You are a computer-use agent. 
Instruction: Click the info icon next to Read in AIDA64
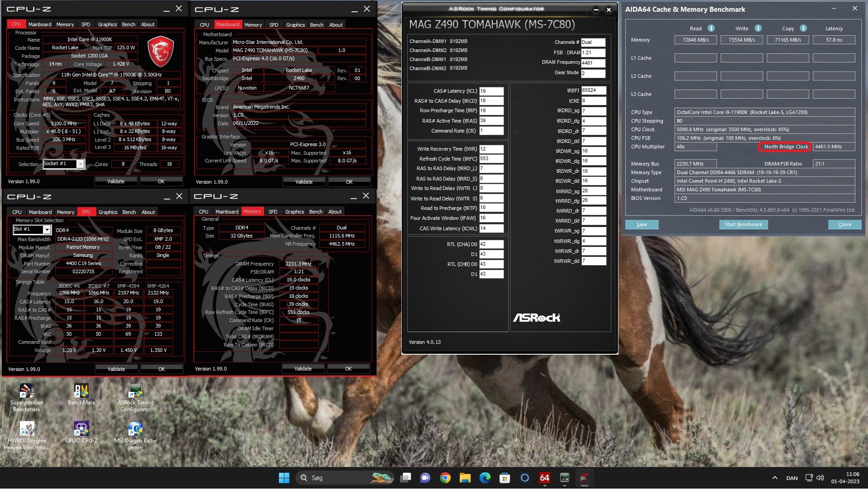pyautogui.click(x=711, y=28)
